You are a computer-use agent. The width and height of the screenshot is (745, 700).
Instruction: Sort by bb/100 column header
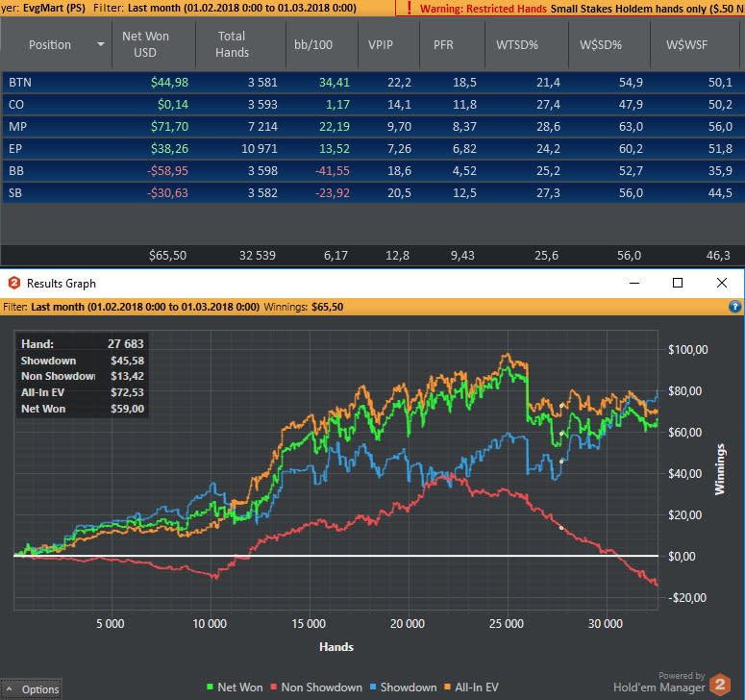(x=313, y=44)
